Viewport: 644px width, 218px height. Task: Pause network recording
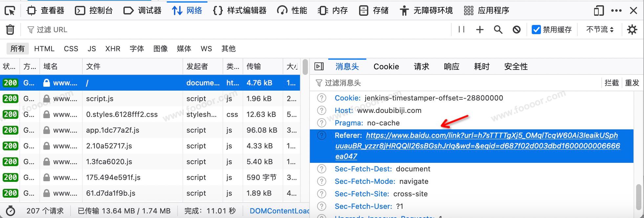pos(461,30)
